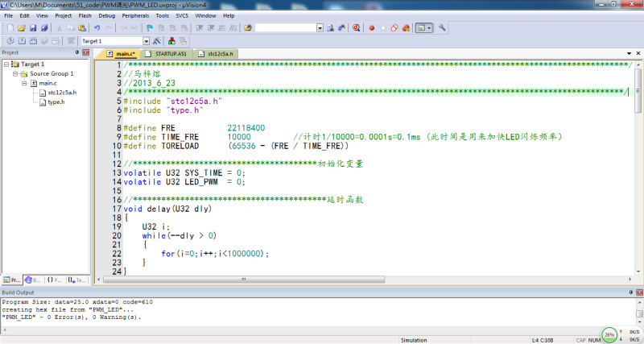Open Target Options magic wand icon
Image resolution: width=644 pixels, height=344 pixels.
156,40
